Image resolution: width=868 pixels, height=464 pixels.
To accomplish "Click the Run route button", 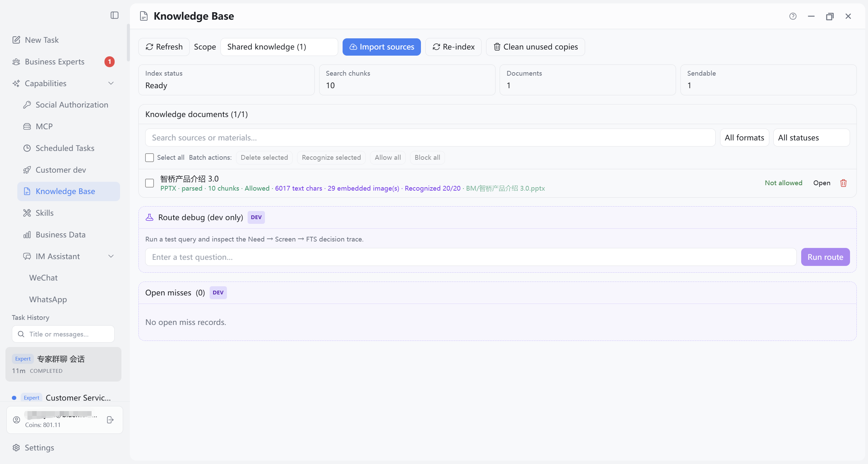I will pos(825,257).
